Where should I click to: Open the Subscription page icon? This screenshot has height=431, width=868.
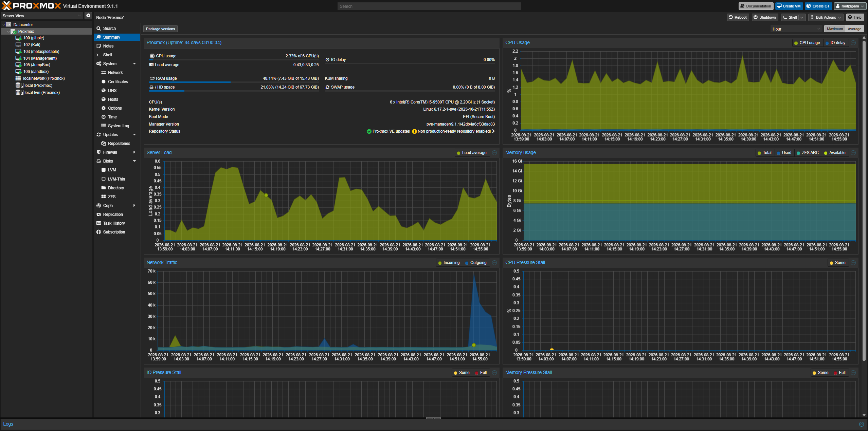tap(99, 232)
